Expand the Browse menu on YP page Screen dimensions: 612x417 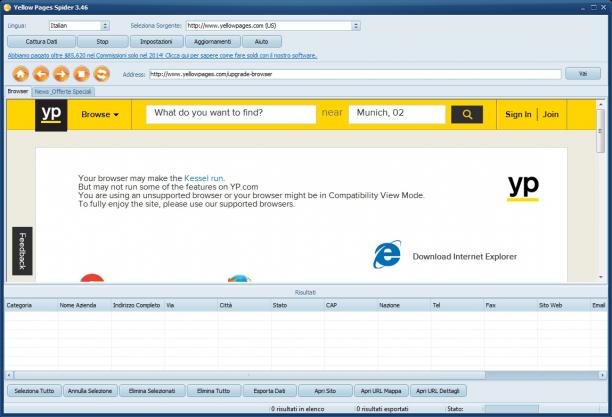pos(100,114)
